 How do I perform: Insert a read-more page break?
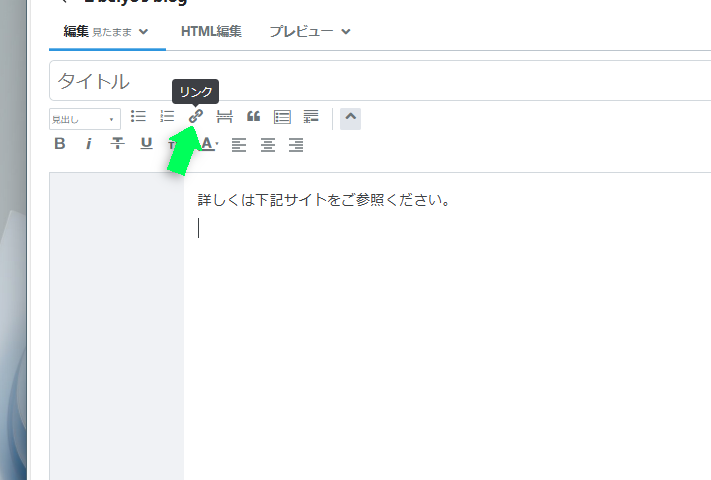(x=224, y=117)
